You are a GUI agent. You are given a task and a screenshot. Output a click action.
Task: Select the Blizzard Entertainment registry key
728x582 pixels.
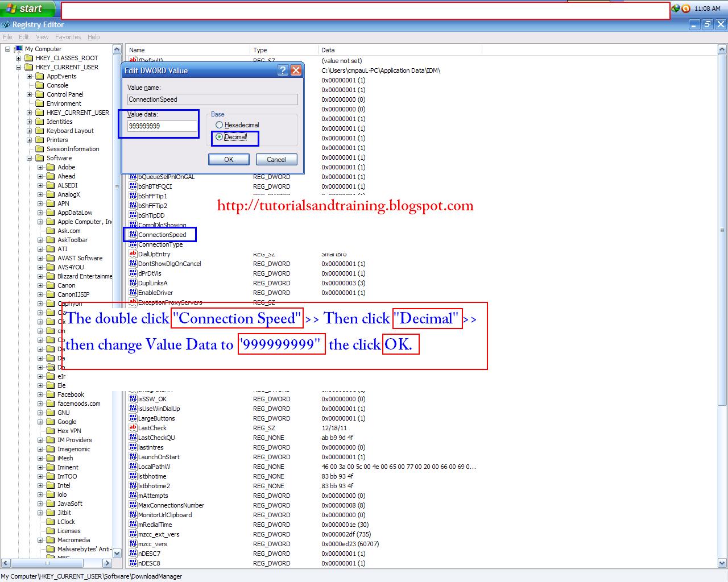[85, 276]
